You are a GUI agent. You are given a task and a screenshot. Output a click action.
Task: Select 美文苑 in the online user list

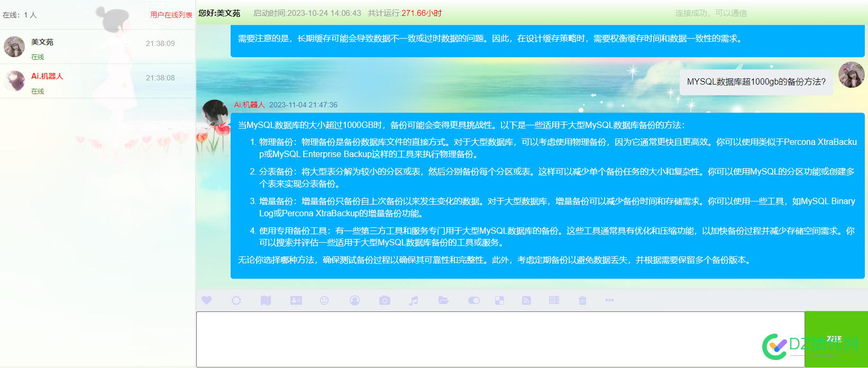(x=98, y=47)
